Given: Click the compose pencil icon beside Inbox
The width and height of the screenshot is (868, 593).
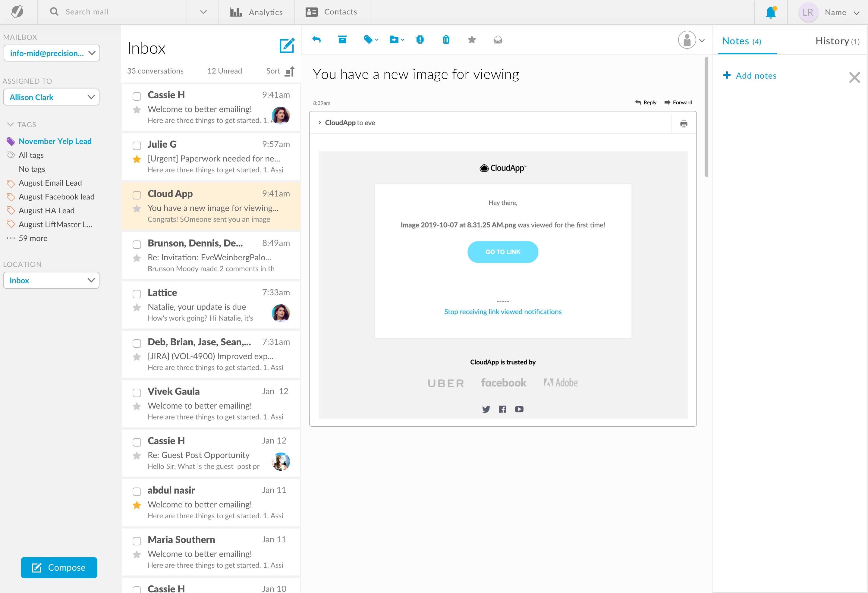Looking at the screenshot, I should coord(287,45).
